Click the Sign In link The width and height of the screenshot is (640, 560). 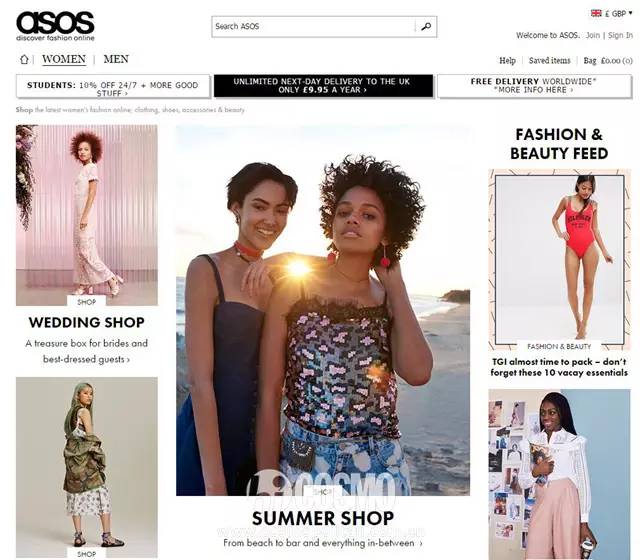click(620, 35)
